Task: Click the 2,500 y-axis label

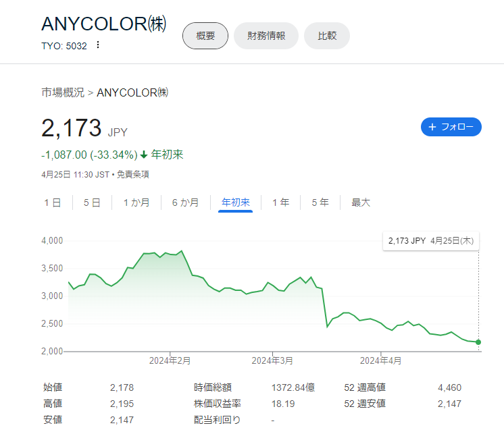Action: (52, 323)
